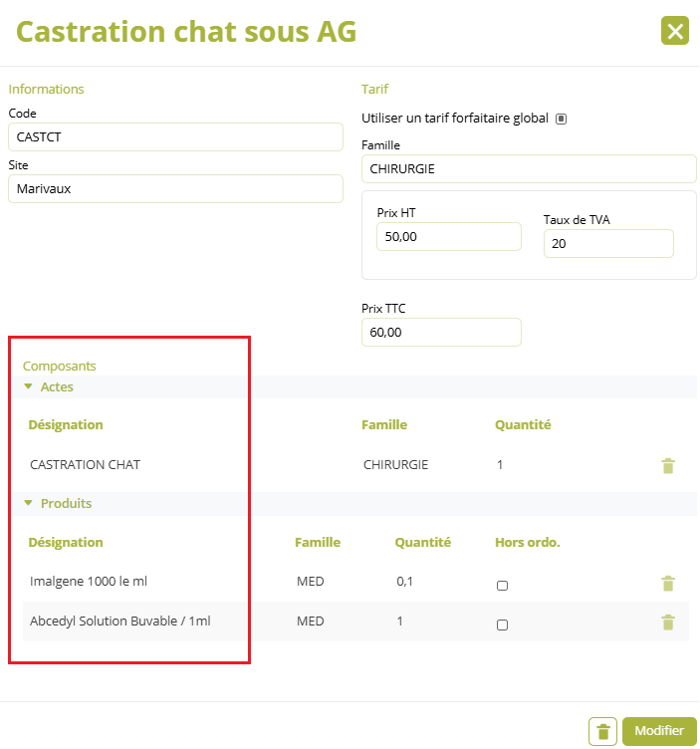
Task: Close the Castration chat dialog
Action: click(x=674, y=31)
